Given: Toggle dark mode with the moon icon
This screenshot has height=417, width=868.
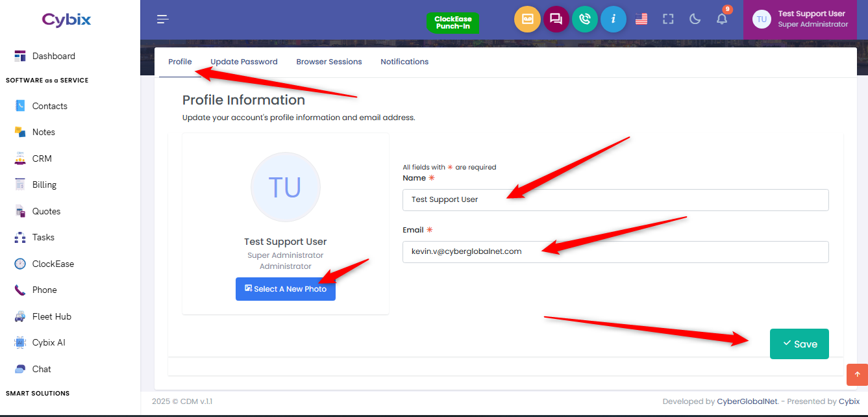Looking at the screenshot, I should (695, 19).
